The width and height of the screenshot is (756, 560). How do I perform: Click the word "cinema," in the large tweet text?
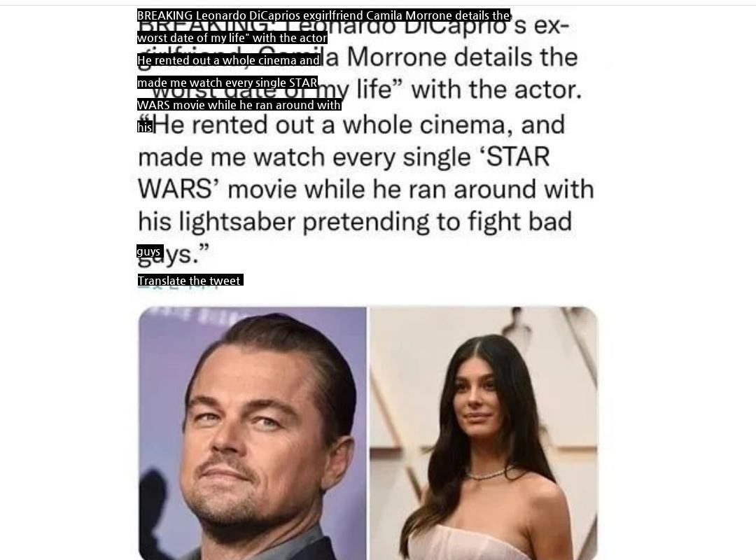click(x=465, y=125)
